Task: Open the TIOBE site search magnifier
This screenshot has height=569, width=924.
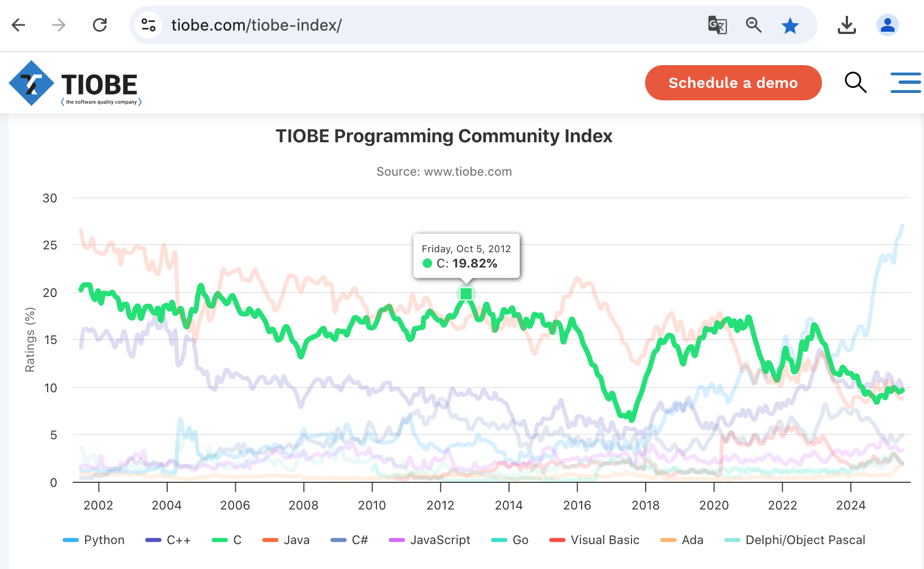Action: click(x=855, y=83)
